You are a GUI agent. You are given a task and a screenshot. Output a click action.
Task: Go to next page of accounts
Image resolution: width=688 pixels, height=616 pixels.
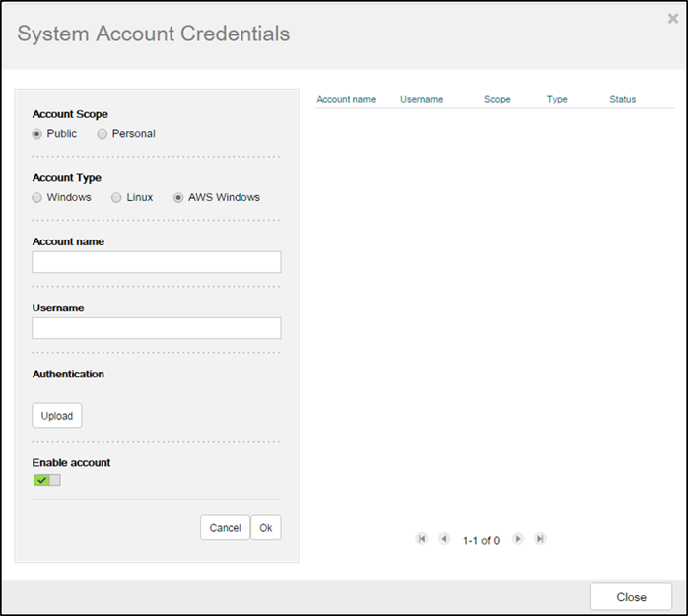pyautogui.click(x=518, y=539)
